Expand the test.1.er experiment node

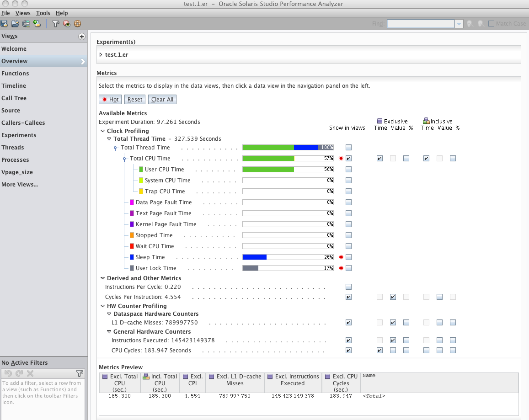(x=101, y=55)
